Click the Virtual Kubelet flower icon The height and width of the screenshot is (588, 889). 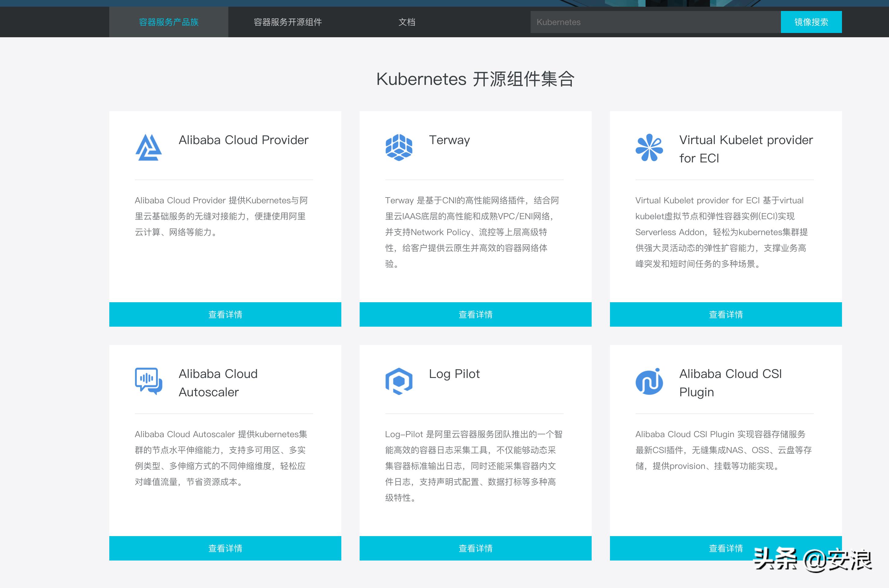pyautogui.click(x=649, y=147)
